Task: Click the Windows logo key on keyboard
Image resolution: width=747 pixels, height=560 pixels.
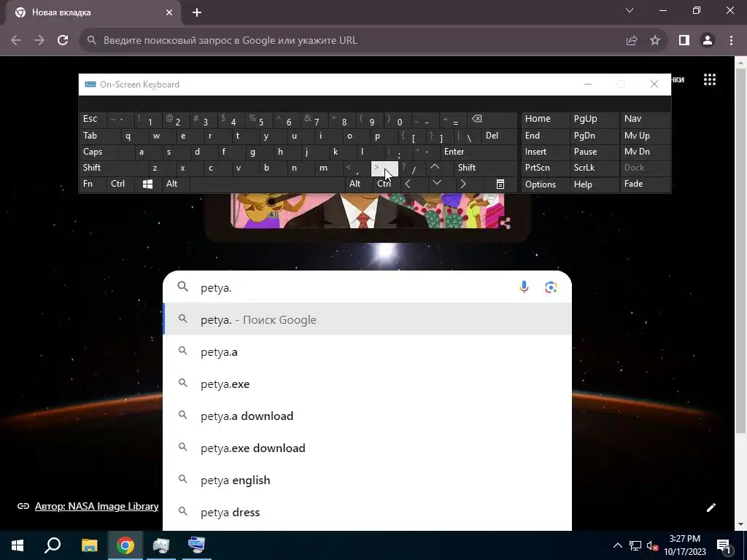Action: point(147,184)
